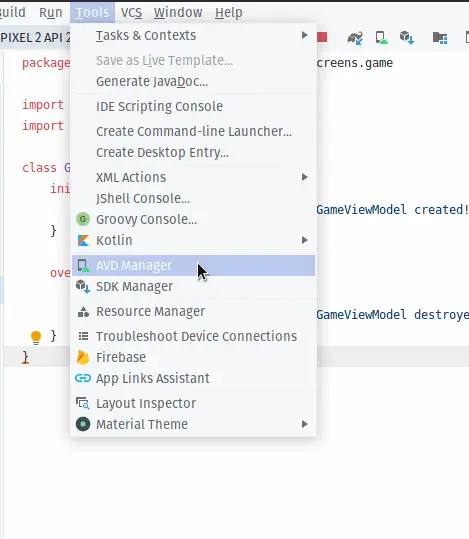Click the Groovy Console green icon
This screenshot has height=539, width=469.
point(83,219)
